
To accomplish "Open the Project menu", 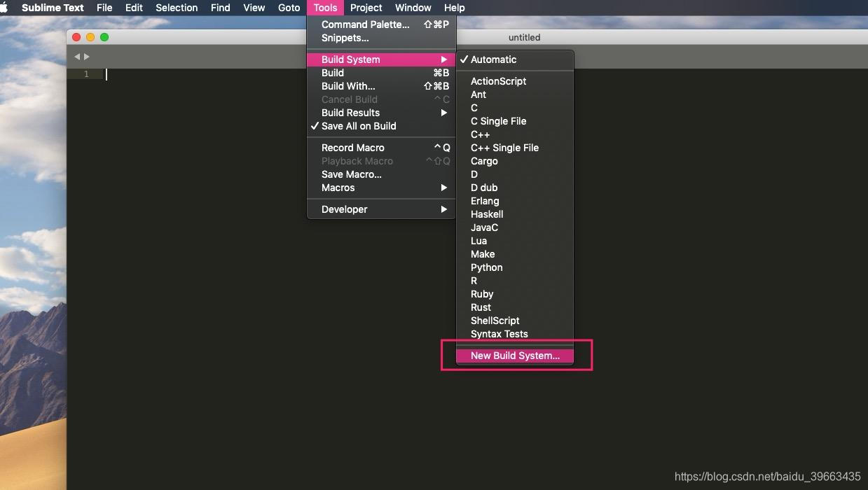I will (x=366, y=8).
